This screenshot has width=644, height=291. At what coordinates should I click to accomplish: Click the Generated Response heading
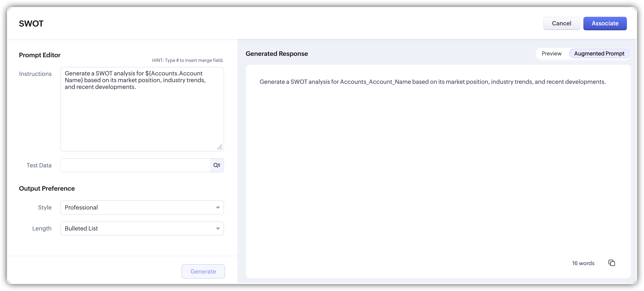pyautogui.click(x=277, y=54)
